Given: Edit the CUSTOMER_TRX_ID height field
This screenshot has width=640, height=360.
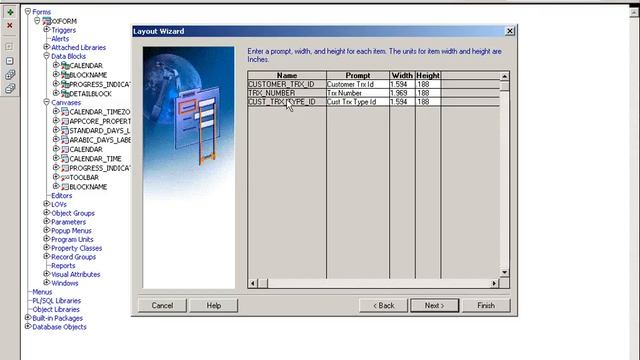Looking at the screenshot, I should click(428, 84).
